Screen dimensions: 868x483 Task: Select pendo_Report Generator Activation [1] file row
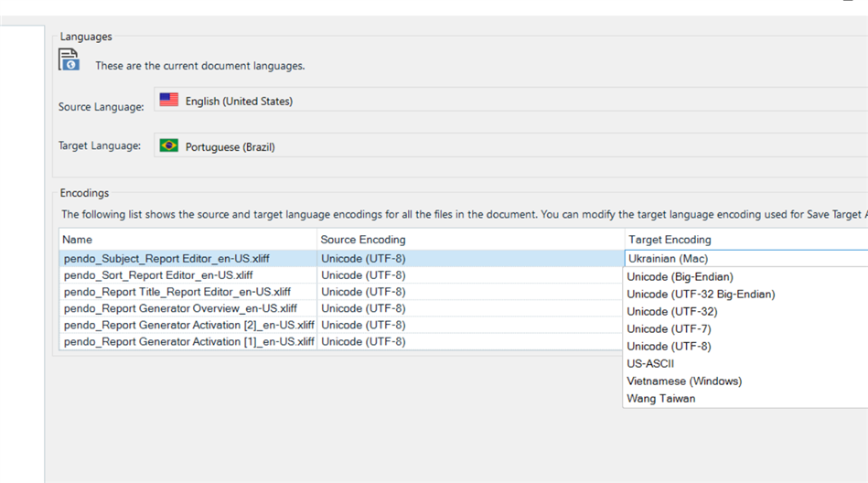pos(188,342)
